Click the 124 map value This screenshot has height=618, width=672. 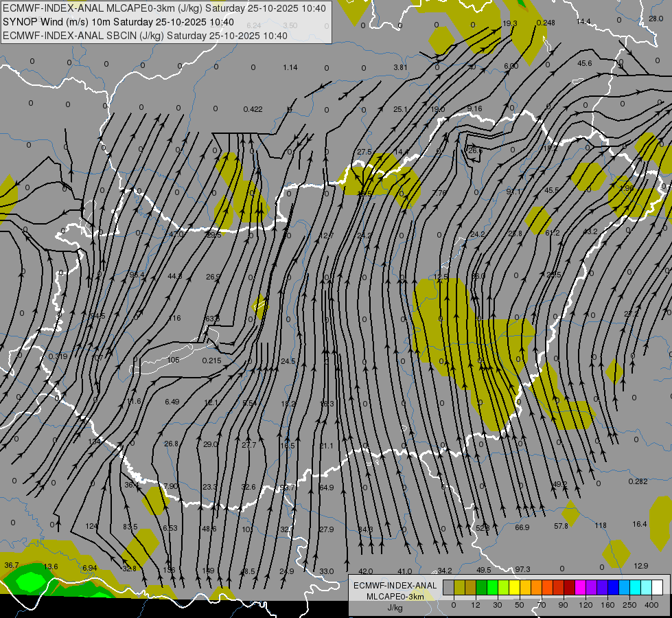[91, 526]
